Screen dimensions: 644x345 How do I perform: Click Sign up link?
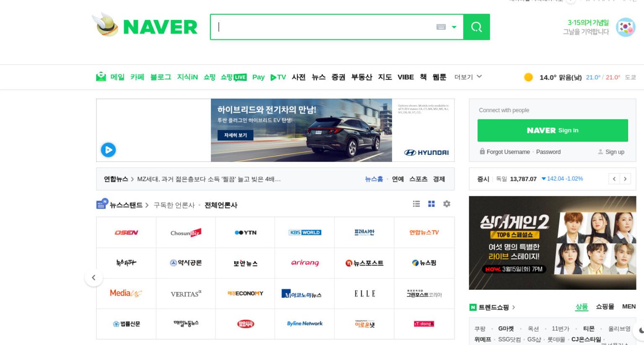[x=615, y=152]
